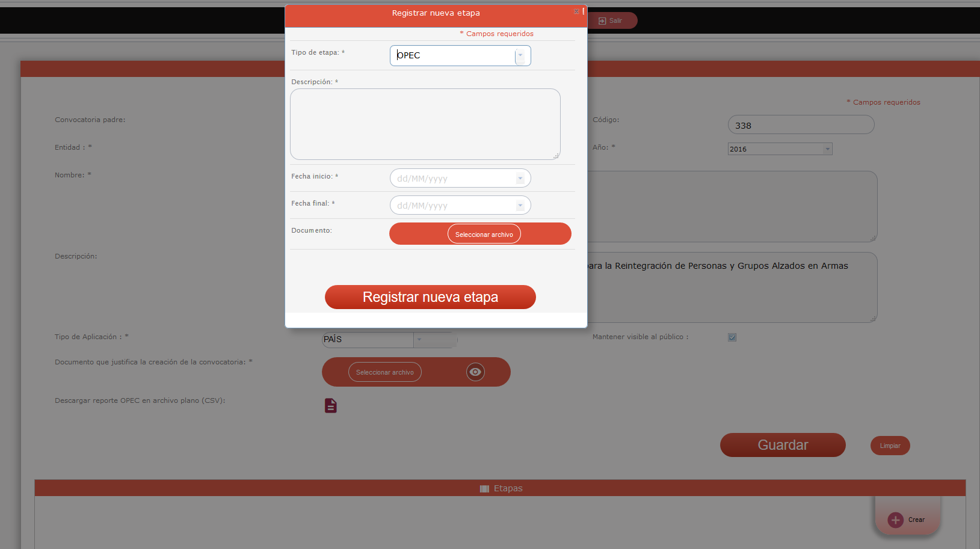Focus the dialog's Descripción text area
This screenshot has height=549, width=980.
(425, 124)
